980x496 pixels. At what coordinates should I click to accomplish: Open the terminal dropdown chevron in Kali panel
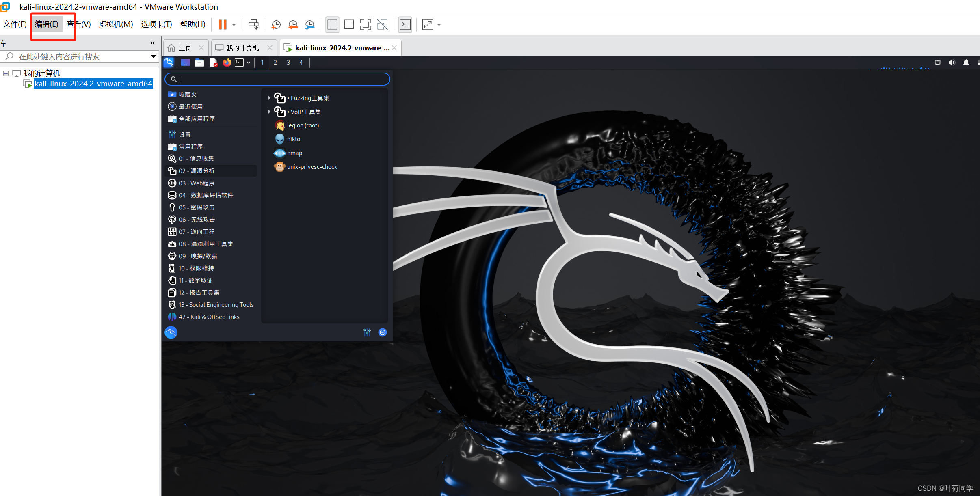249,63
